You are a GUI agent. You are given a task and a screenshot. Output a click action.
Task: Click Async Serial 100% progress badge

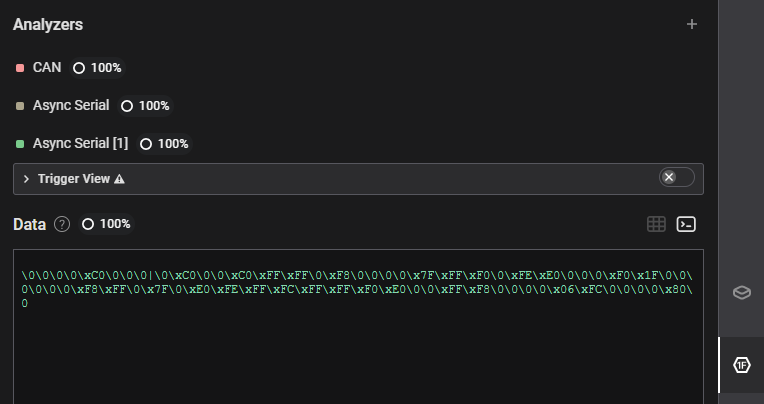[x=145, y=106]
